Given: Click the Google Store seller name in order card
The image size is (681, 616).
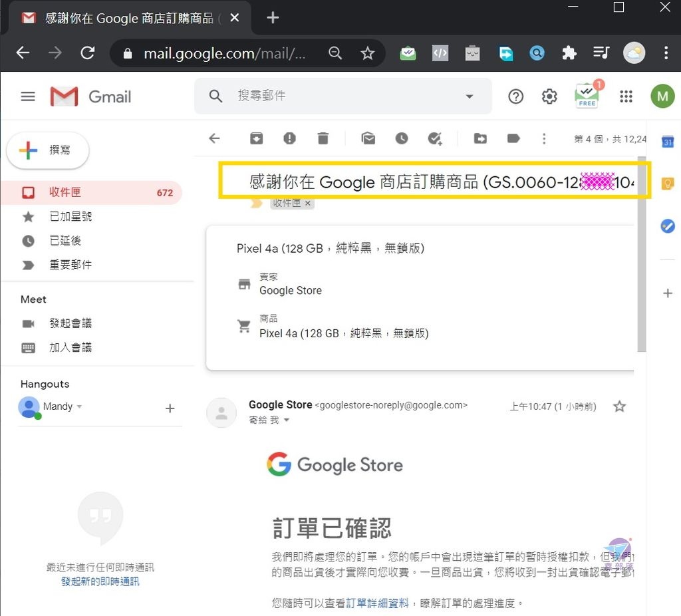Looking at the screenshot, I should click(x=291, y=290).
